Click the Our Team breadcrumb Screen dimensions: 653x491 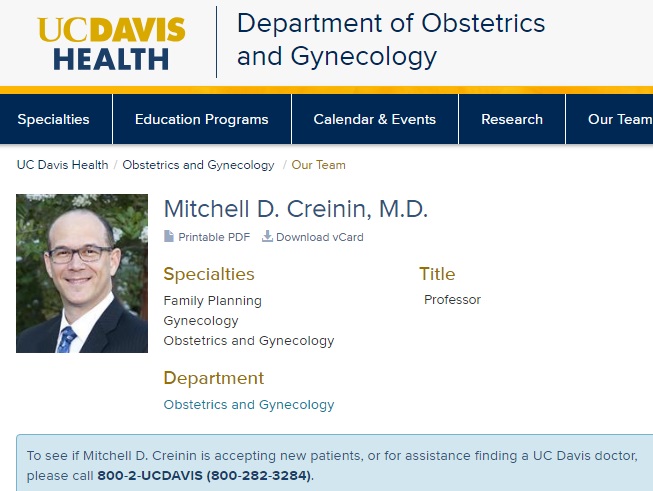point(319,165)
